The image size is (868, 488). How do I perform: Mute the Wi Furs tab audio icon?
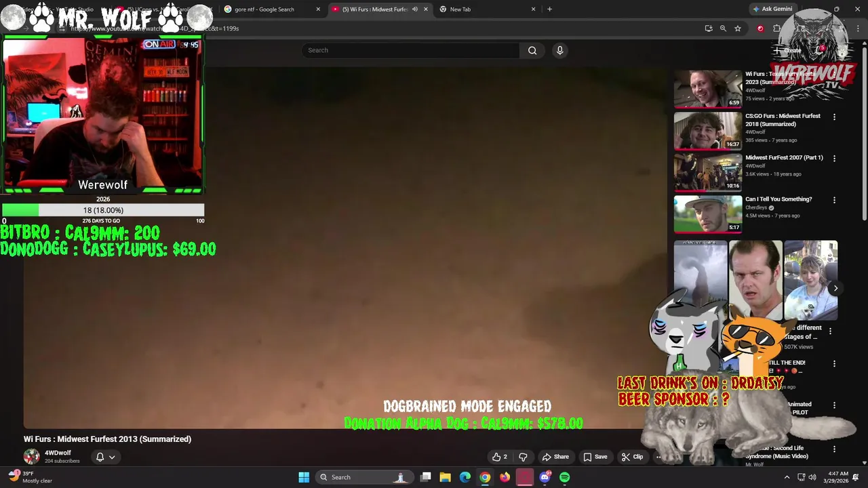coord(415,9)
